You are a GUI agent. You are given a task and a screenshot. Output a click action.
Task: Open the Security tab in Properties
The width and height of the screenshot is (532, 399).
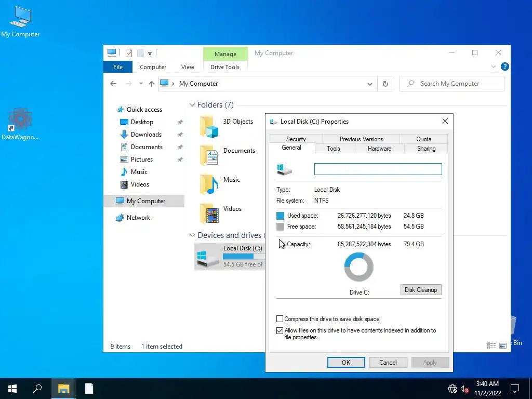(x=296, y=139)
